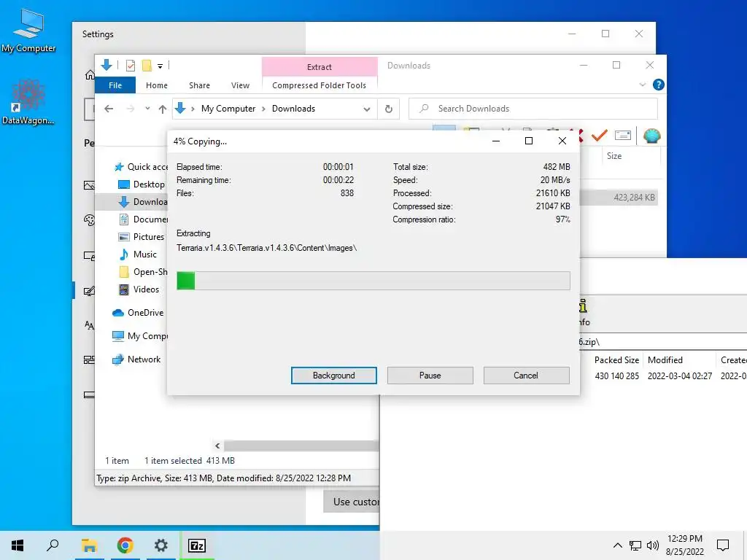This screenshot has width=747, height=560.
Task: Switch to the Home ribbon tab
Action: 157,85
